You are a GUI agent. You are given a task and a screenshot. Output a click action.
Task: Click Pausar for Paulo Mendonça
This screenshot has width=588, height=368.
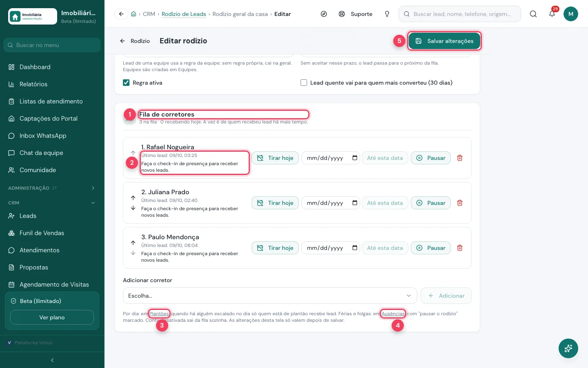tap(431, 248)
